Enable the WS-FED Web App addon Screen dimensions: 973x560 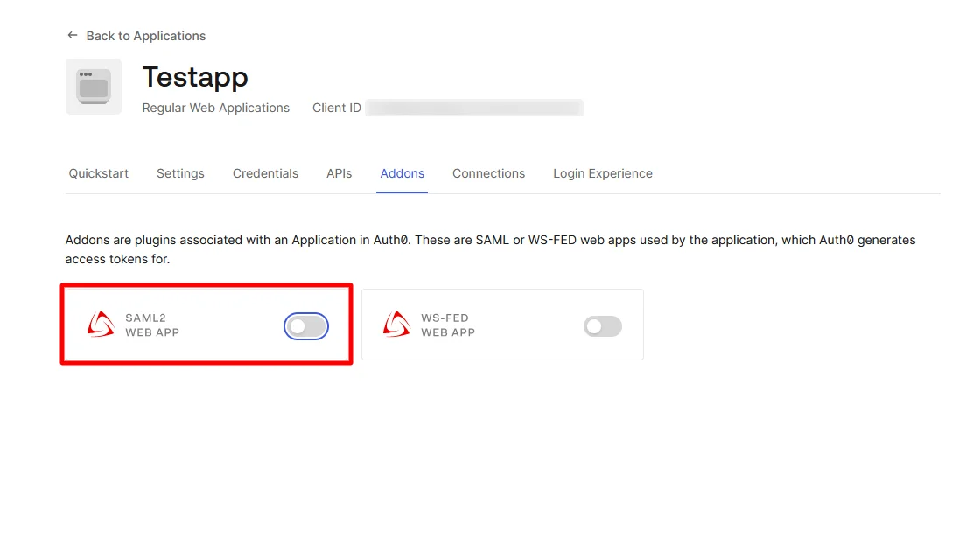point(602,325)
